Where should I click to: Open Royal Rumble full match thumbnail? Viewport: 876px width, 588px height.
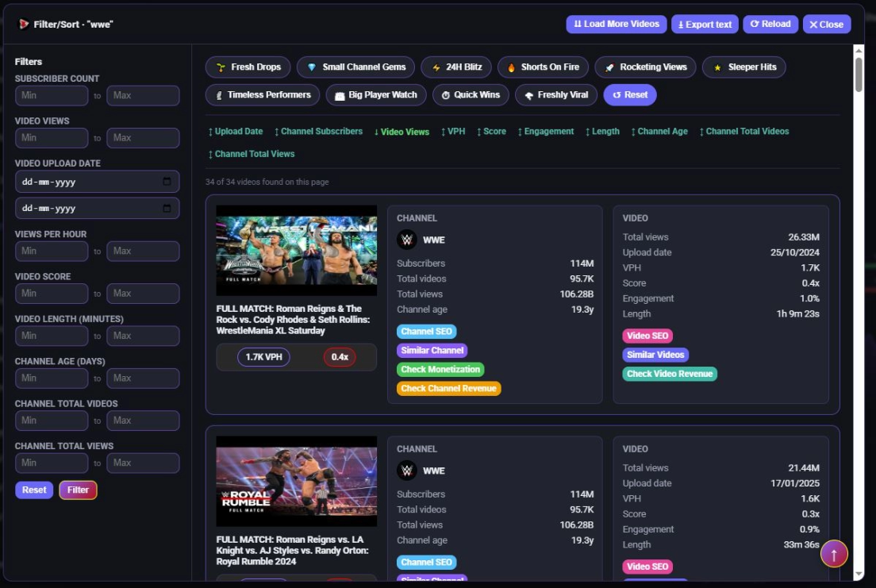pos(296,481)
